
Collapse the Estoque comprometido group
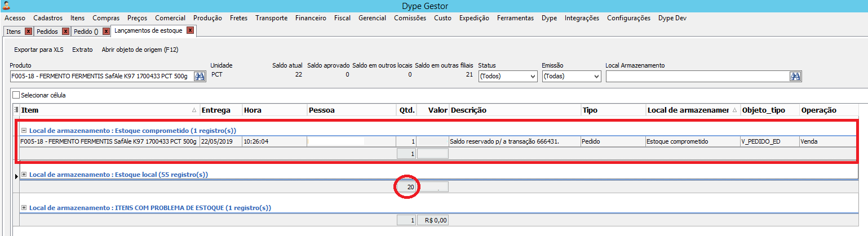point(24,131)
